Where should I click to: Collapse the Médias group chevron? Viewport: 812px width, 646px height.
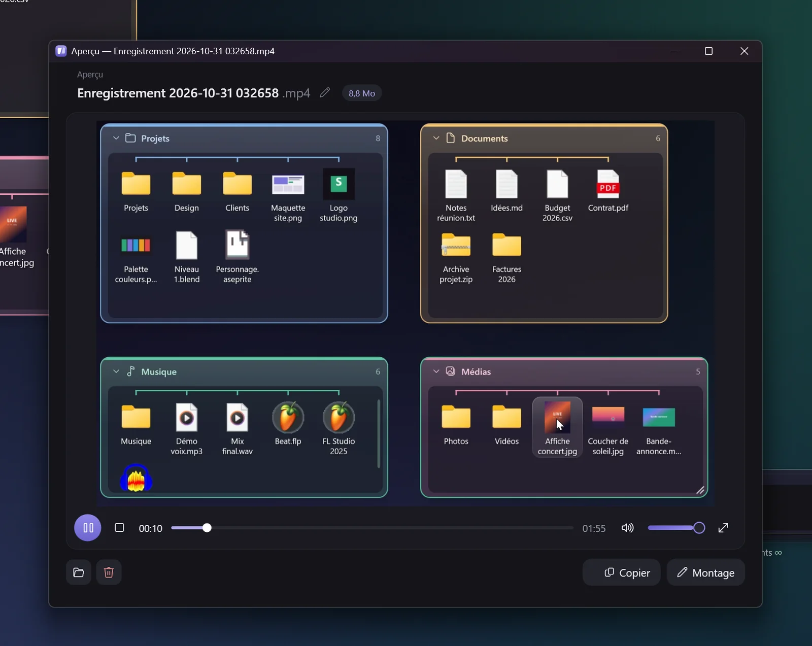436,371
